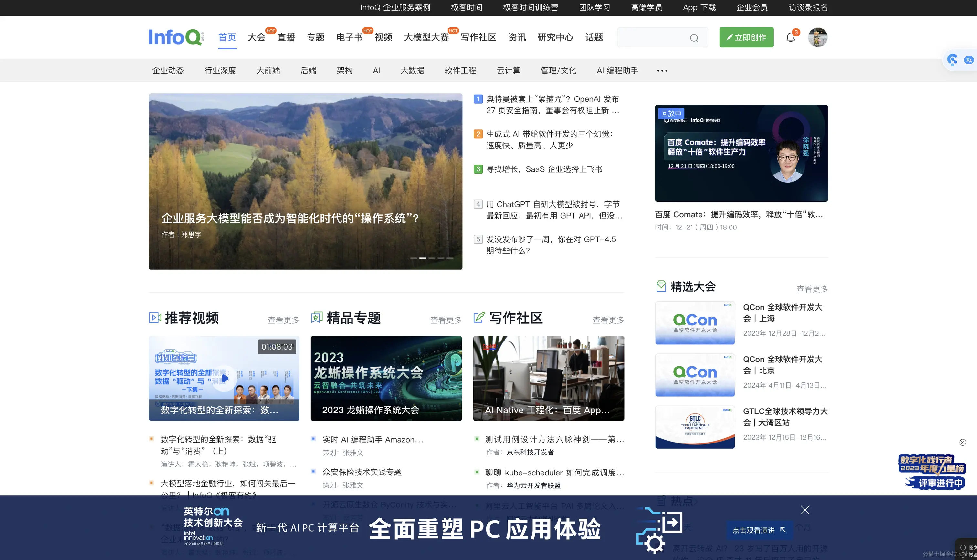
Task: Close the Intel bottom banner ad
Action: (805, 510)
